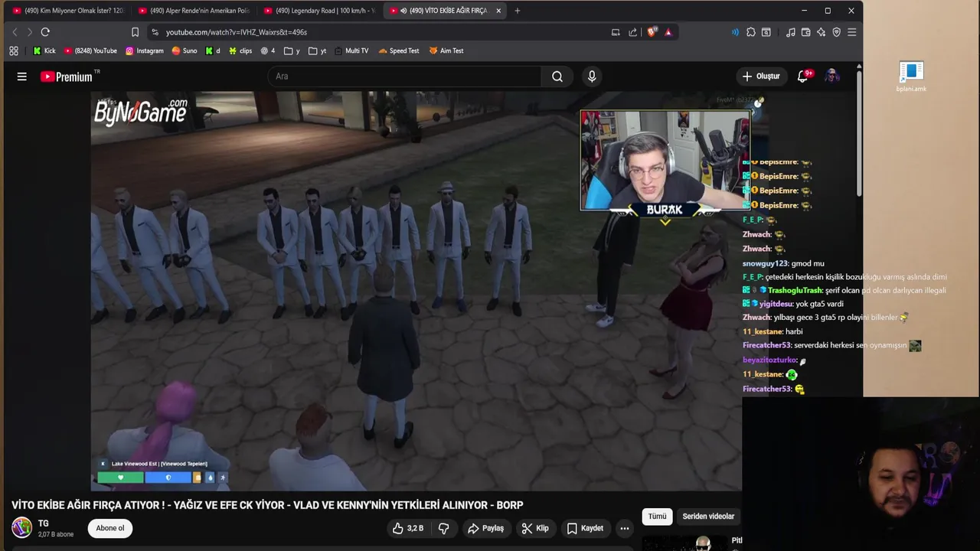Viewport: 980px width, 551px height.
Task: Click the share page icon in address bar
Action: (633, 32)
